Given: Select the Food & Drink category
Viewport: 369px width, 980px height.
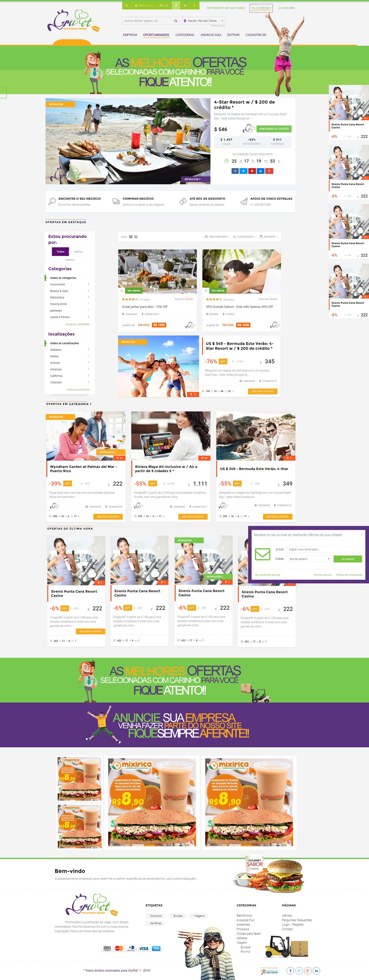Looking at the screenshot, I should tap(59, 304).
